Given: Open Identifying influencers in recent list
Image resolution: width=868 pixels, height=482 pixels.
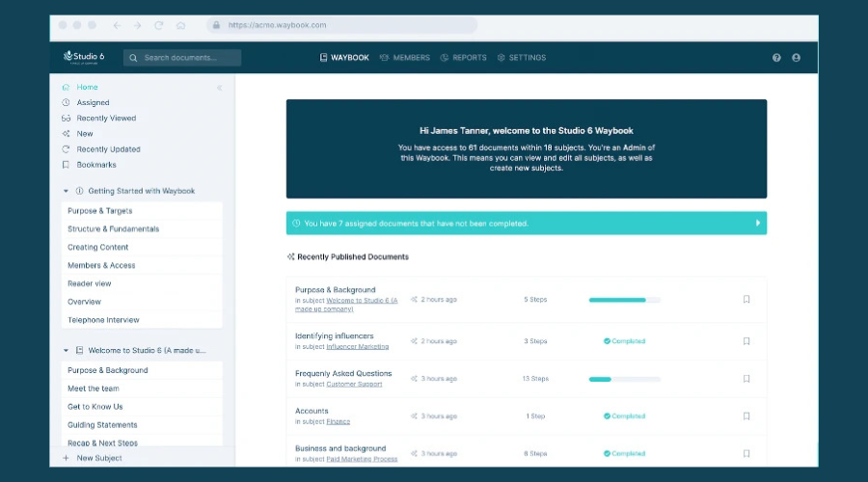Looking at the screenshot, I should click(335, 335).
